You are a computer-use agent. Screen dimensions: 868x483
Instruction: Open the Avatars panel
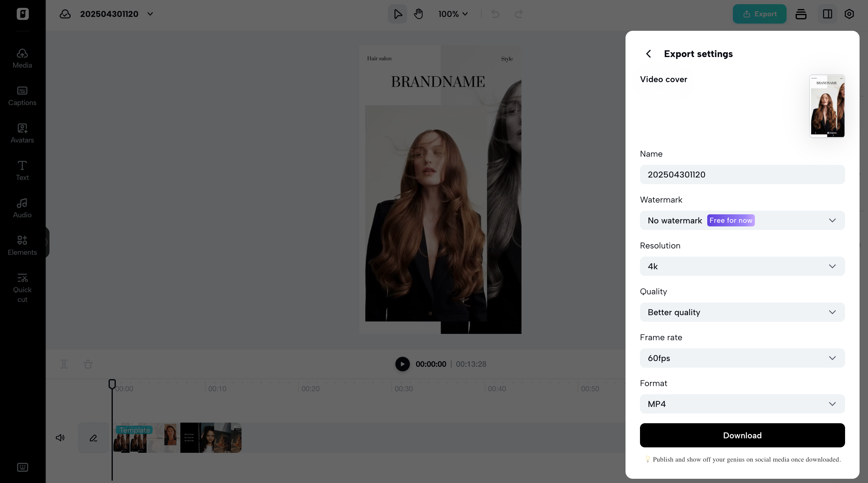(22, 133)
